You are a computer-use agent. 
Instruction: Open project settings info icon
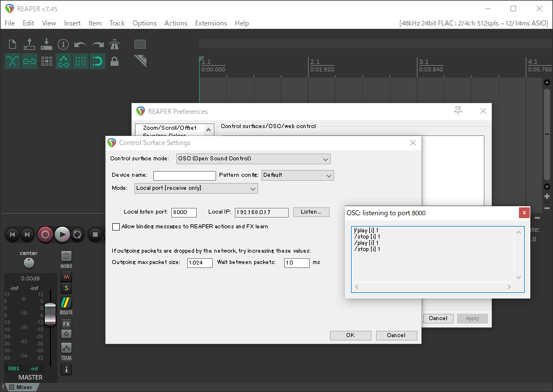click(63, 44)
